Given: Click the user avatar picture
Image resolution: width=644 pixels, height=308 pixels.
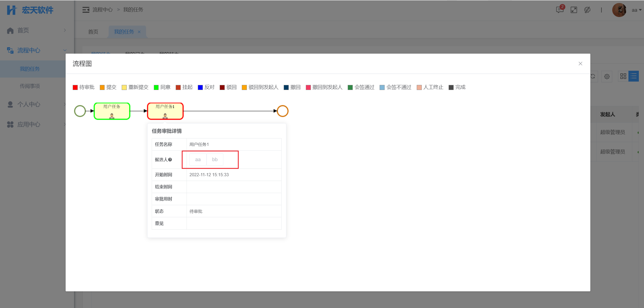Looking at the screenshot, I should coord(619,10).
